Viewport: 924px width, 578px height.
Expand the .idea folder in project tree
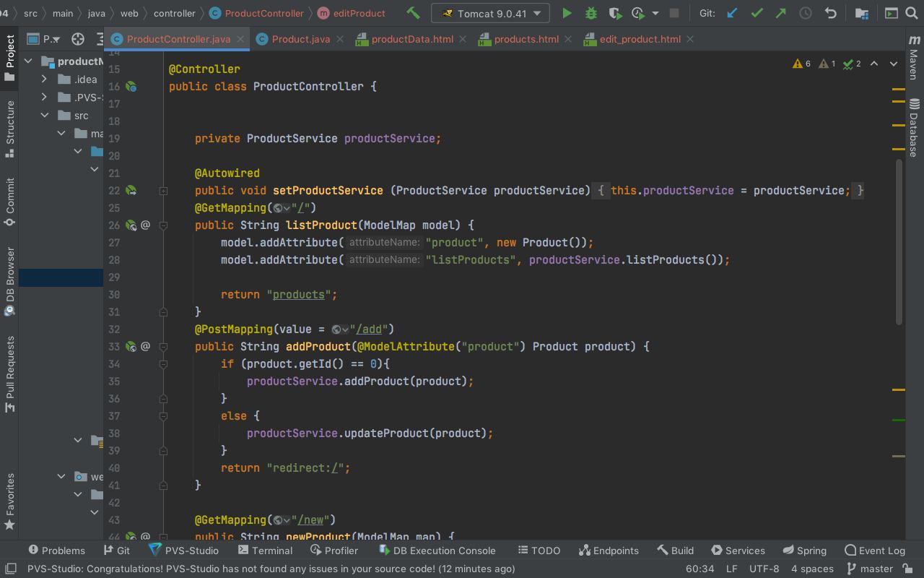(45, 79)
